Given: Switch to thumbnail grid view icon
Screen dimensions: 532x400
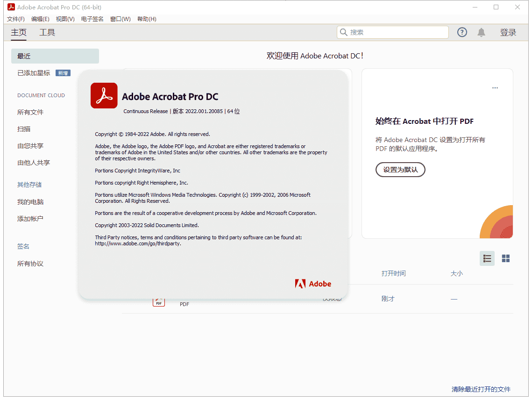Looking at the screenshot, I should click(505, 258).
